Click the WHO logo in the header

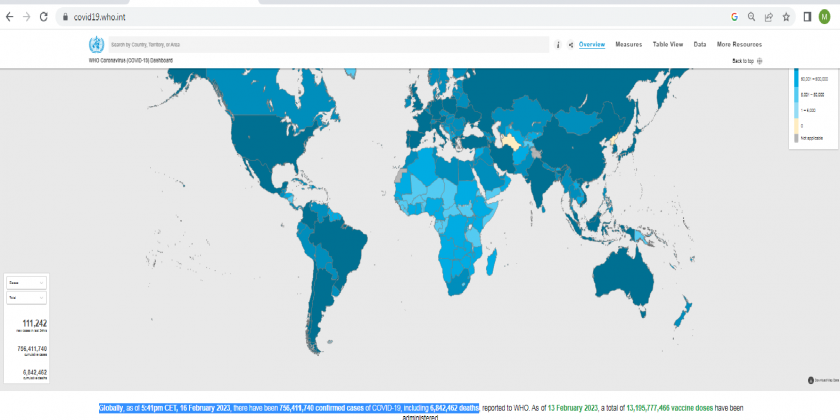coord(96,45)
